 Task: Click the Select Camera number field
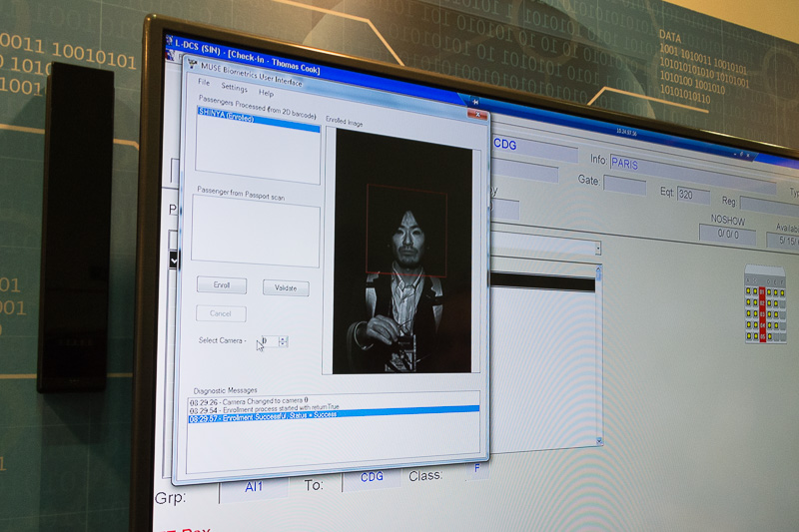click(270, 341)
